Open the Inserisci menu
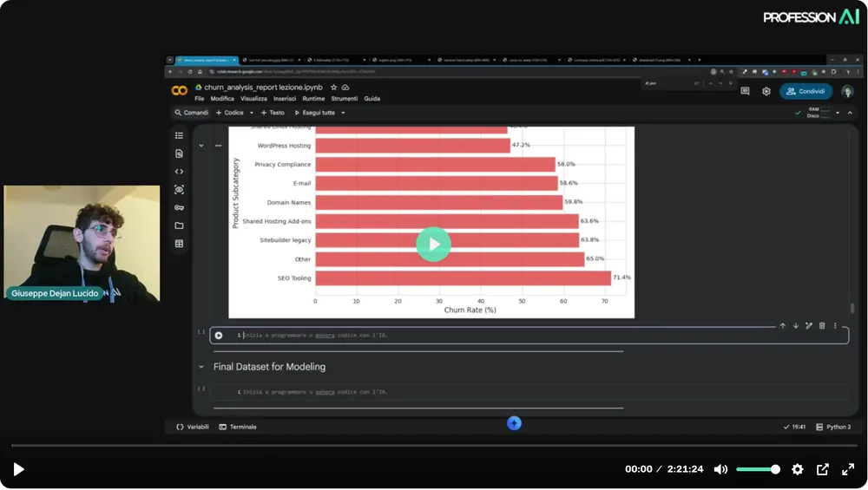Viewport: 868px width, 490px height. point(285,99)
